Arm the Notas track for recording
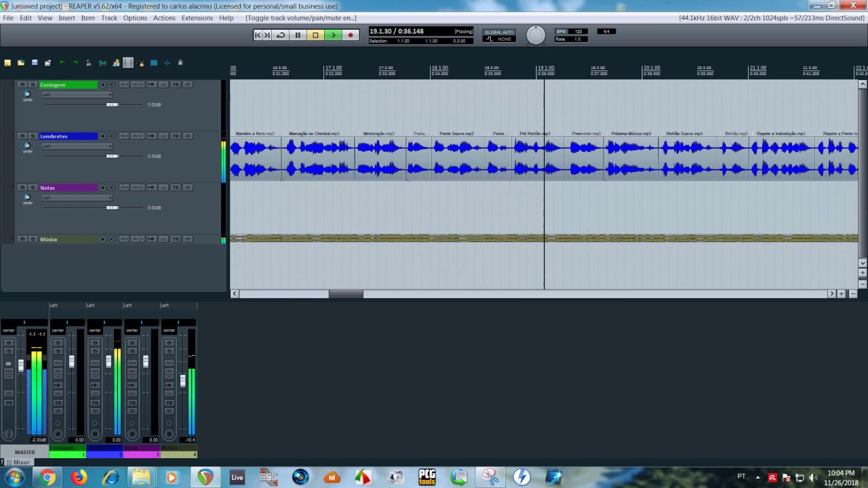This screenshot has height=488, width=868. coord(103,188)
